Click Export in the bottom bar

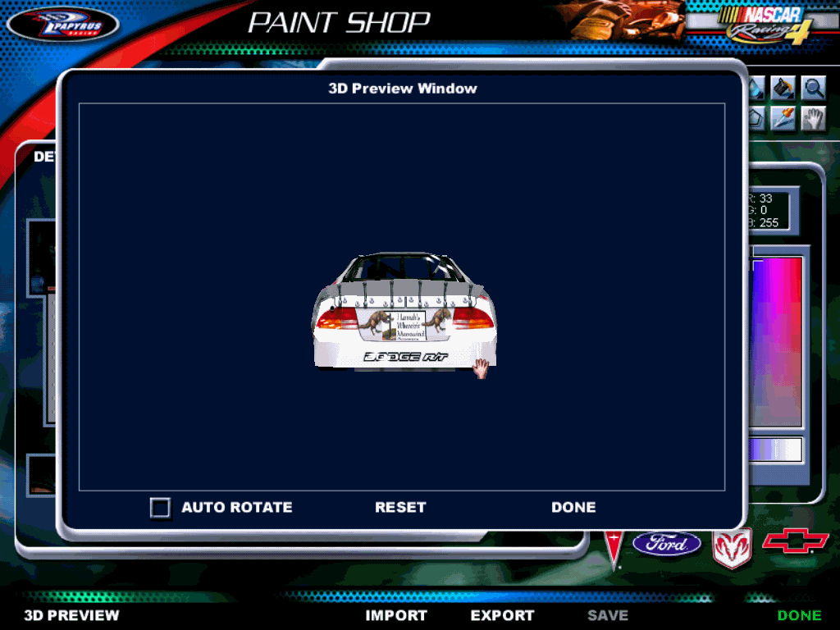pyautogui.click(x=502, y=615)
